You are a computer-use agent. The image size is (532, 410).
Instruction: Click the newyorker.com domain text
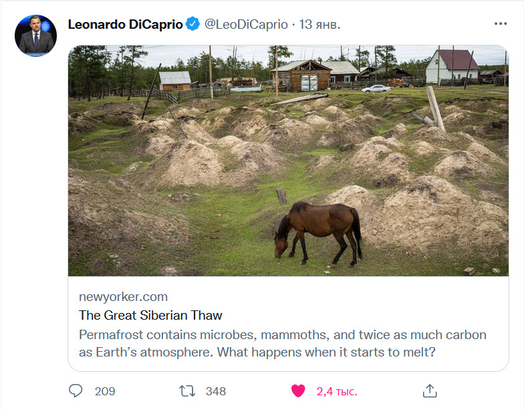[x=123, y=296]
